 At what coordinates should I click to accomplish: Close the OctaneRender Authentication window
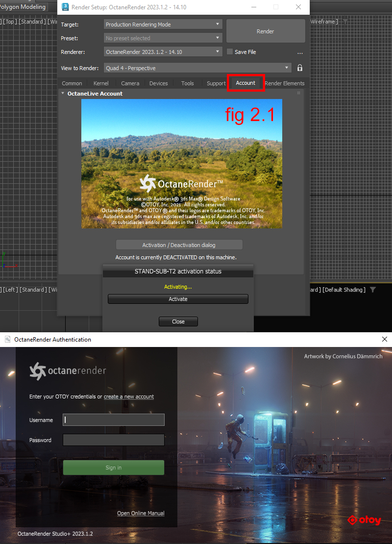point(384,339)
